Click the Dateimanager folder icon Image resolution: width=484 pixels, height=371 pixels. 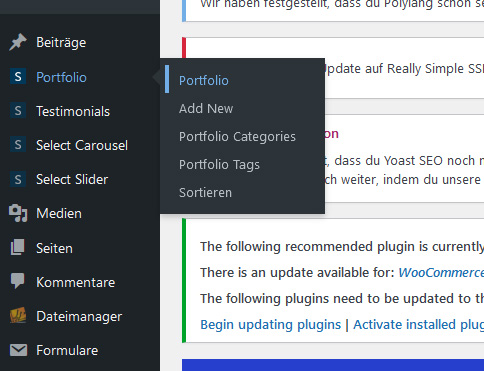[x=18, y=316]
